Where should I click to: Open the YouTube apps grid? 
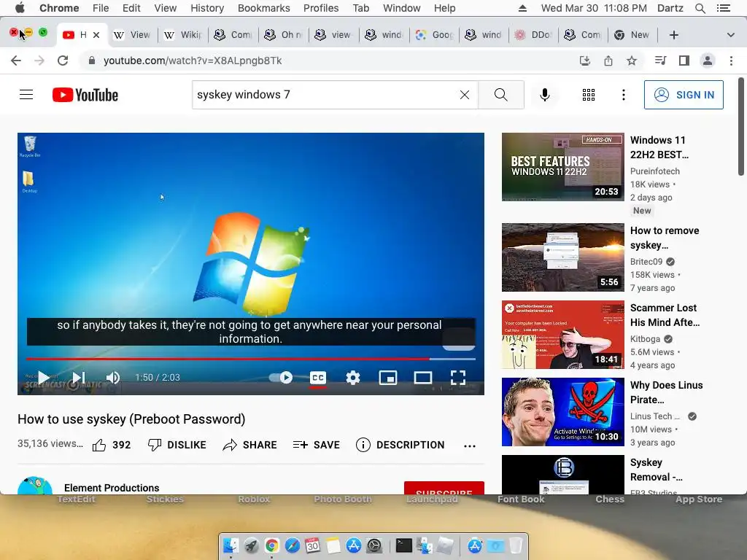(589, 95)
